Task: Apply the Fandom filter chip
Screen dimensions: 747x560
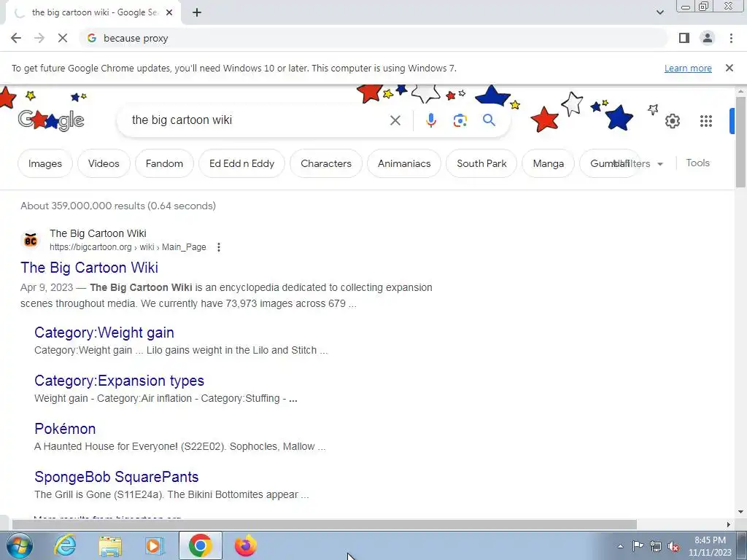Action: [x=164, y=163]
